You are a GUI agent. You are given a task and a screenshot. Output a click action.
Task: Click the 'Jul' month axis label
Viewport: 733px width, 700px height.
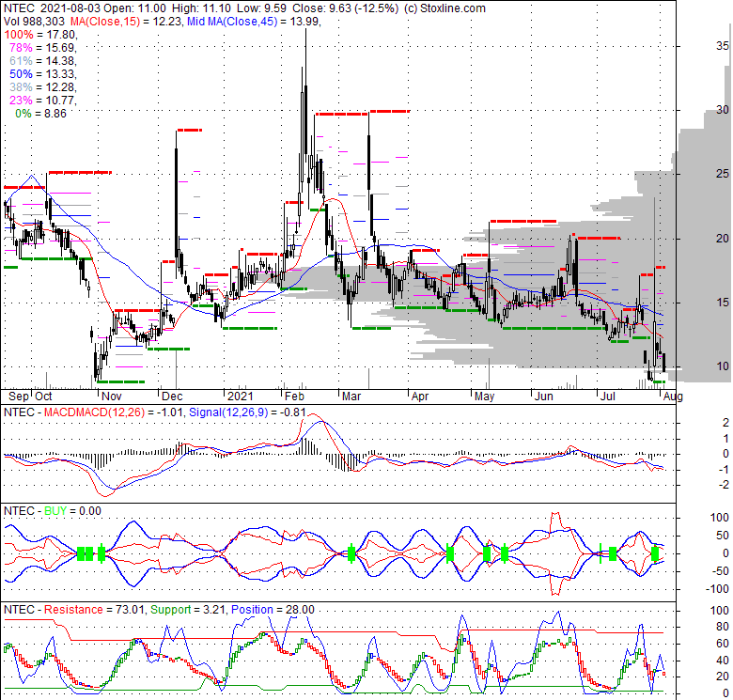607,397
